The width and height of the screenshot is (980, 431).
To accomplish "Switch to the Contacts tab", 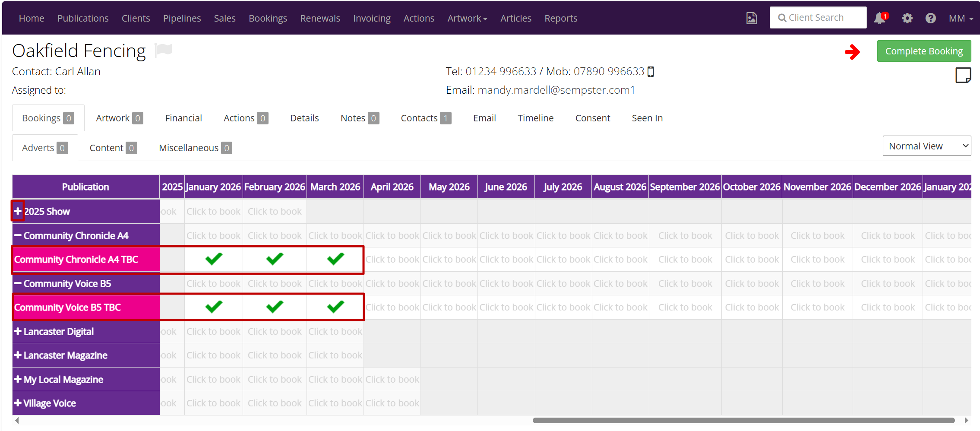I will coord(426,118).
